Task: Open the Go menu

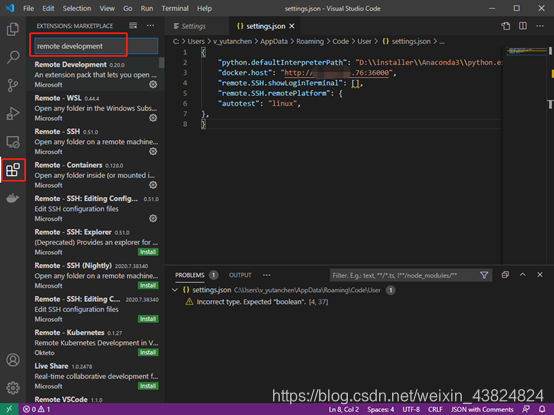Action: click(x=128, y=8)
